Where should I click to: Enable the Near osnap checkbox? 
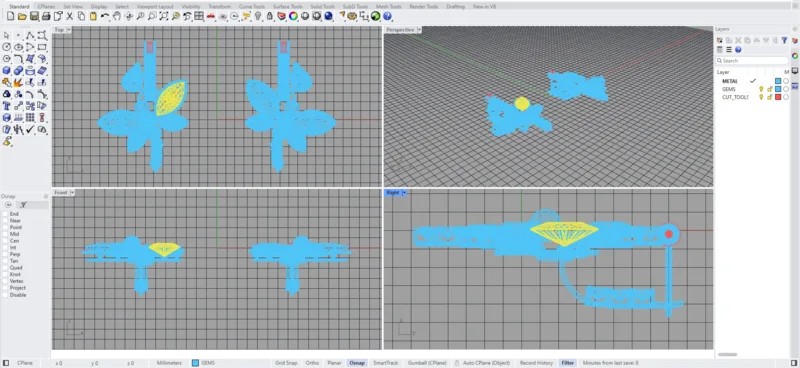click(x=5, y=220)
